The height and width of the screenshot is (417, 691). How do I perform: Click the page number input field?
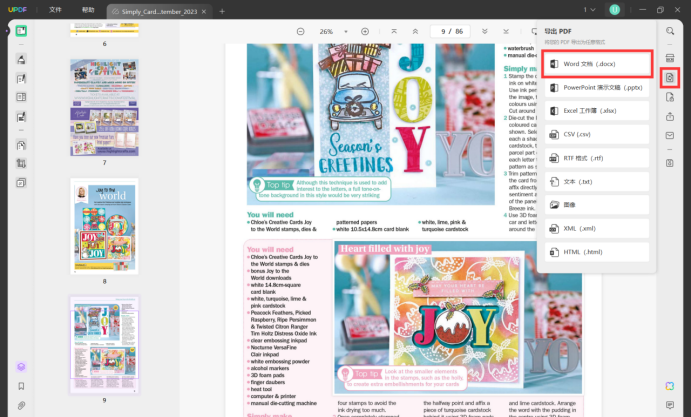pos(450,31)
